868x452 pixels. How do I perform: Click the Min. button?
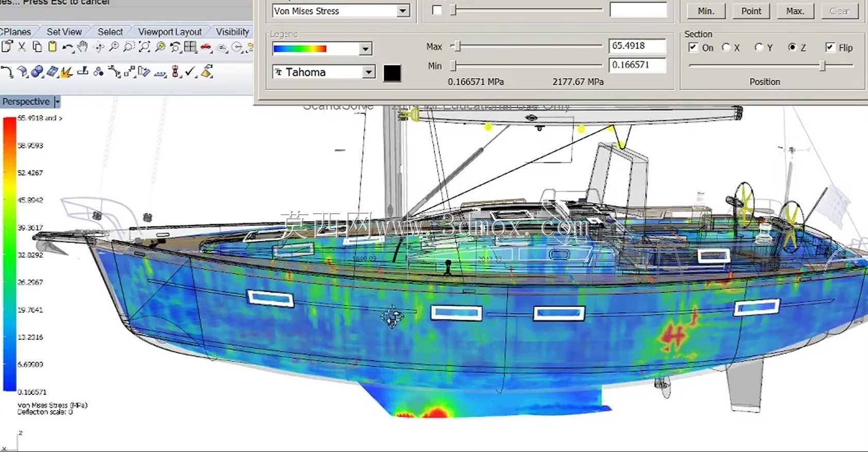pyautogui.click(x=706, y=11)
